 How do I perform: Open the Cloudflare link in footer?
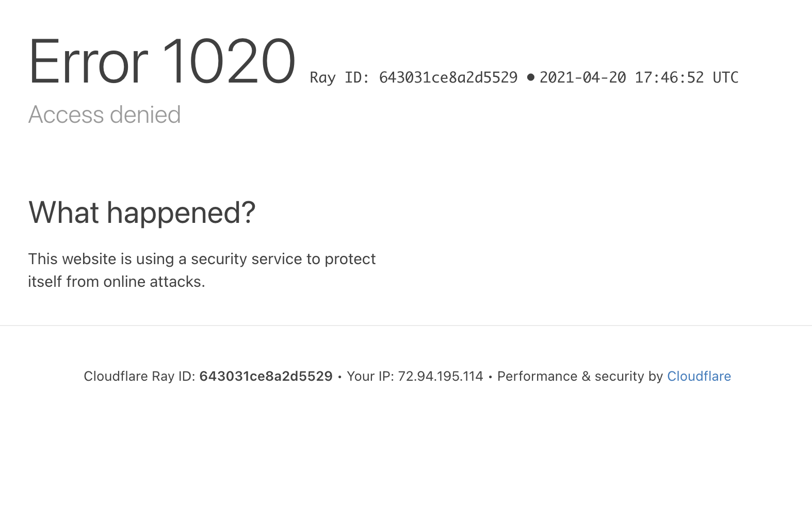[699, 376]
